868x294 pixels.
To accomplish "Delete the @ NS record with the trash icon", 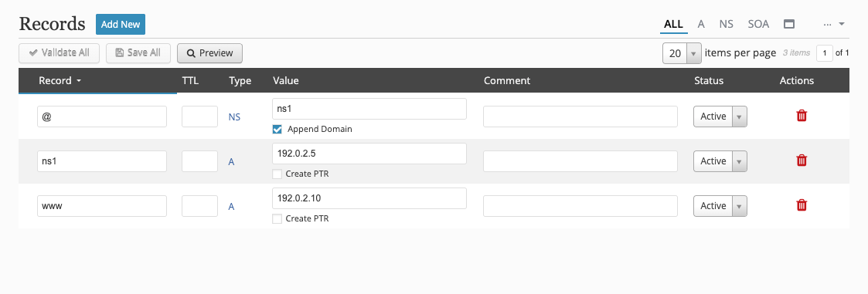I will 801,116.
